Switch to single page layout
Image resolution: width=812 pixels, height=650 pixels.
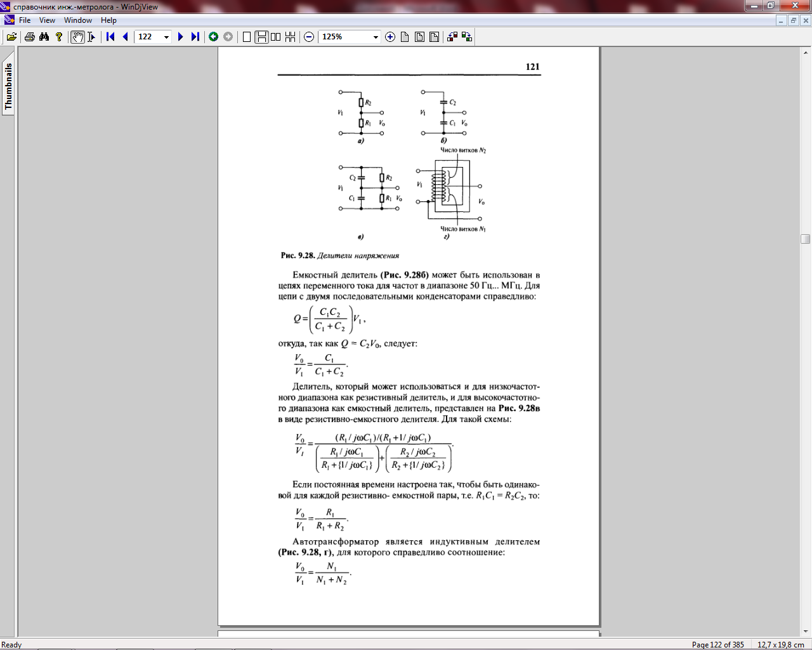pyautogui.click(x=247, y=37)
